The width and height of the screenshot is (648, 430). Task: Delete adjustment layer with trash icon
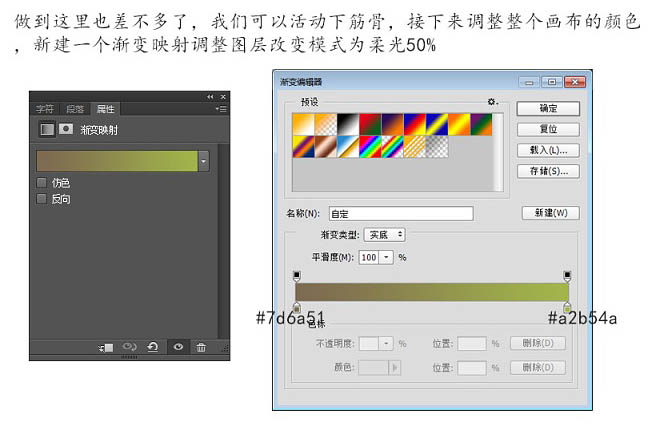pos(201,347)
